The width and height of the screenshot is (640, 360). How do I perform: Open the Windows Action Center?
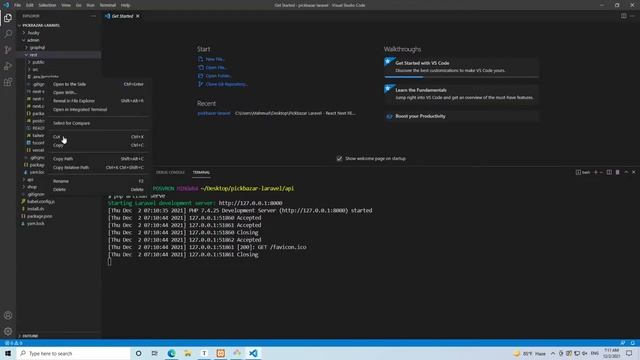[629, 353]
